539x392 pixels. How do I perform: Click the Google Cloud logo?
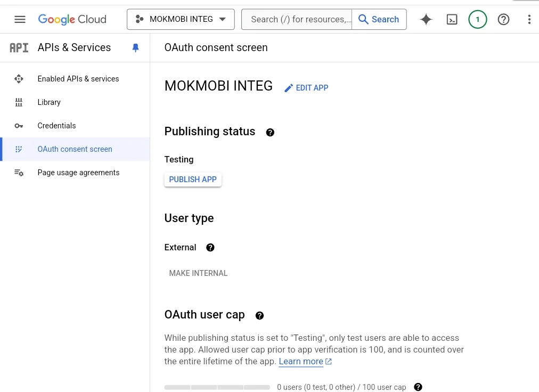coord(72,19)
